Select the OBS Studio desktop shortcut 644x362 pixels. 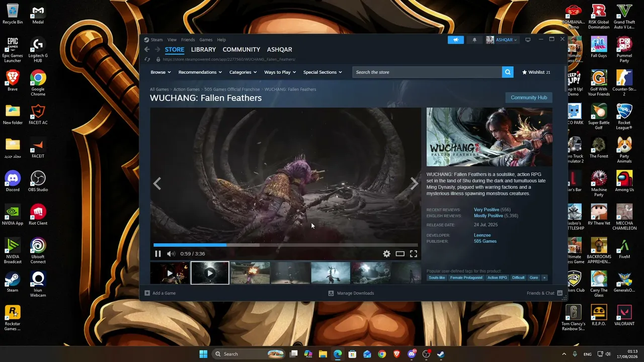38,182
